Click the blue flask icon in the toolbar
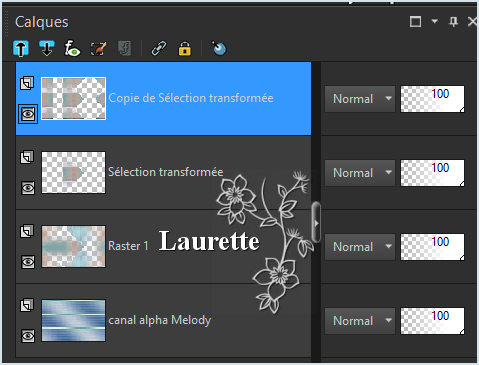This screenshot has width=479, height=365. (219, 49)
